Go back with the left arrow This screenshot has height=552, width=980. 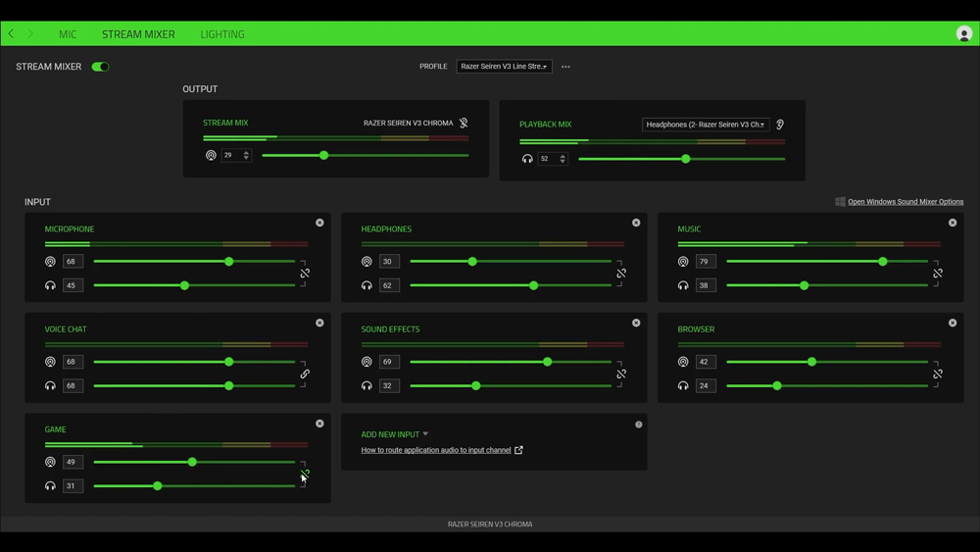pos(11,33)
